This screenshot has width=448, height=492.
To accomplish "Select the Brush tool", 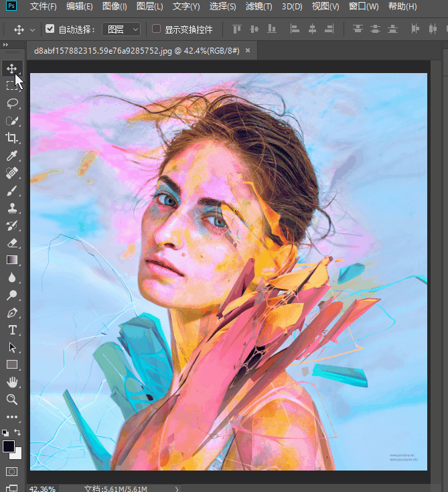I will click(12, 190).
